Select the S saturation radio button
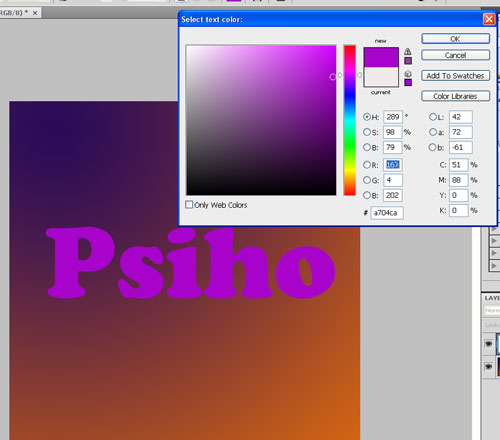Viewport: 500px width, 440px height. [x=367, y=132]
